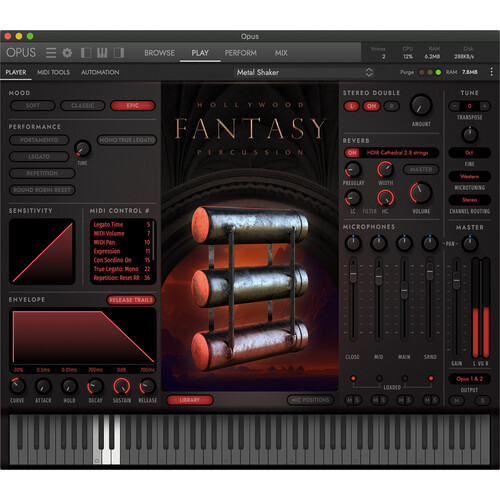Click the reverb filter LC knob
Image resolution: width=500 pixels, height=500 pixels.
[x=353, y=198]
